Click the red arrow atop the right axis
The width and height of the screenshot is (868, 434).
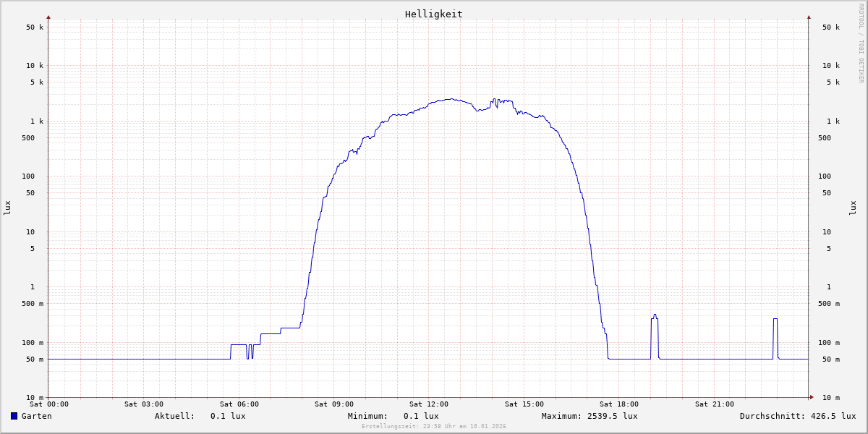(809, 17)
